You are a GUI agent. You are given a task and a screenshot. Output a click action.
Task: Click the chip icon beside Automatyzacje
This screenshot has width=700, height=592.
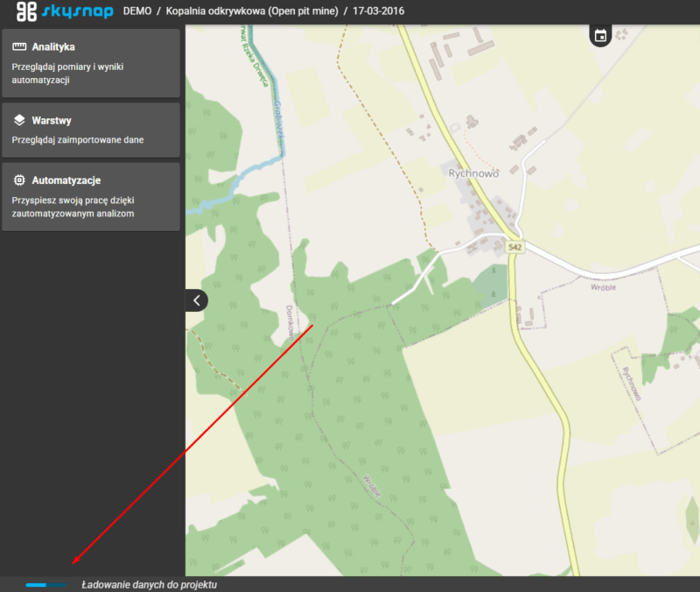pos(19,180)
